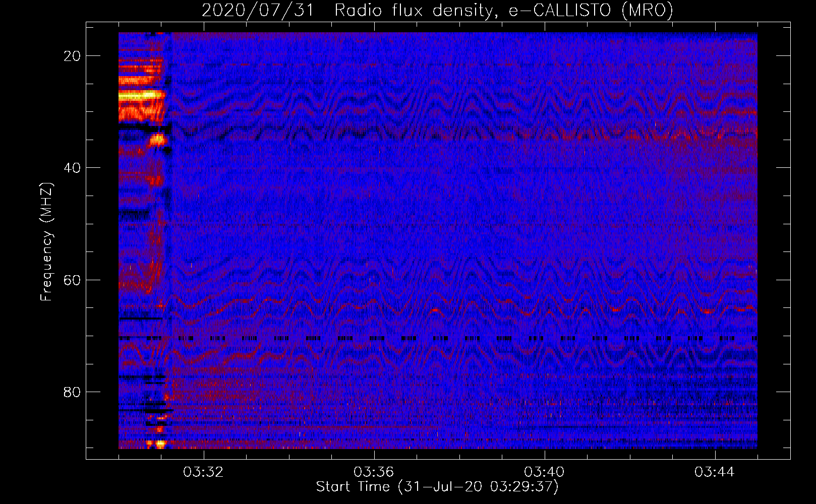The width and height of the screenshot is (816, 504).
Task: Click the 20 MHz frequency tick label
Action: click(x=73, y=56)
